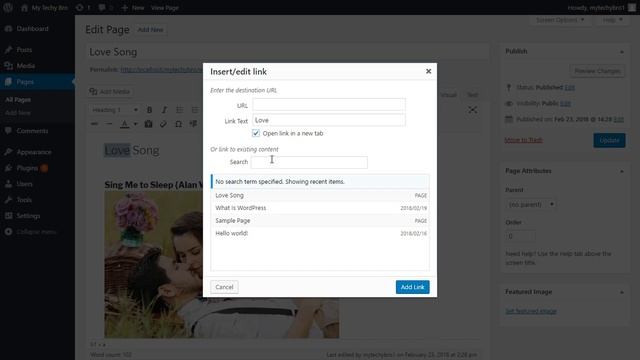Open Howdy user account menu
This screenshot has width=640, height=360.
tap(602, 7)
